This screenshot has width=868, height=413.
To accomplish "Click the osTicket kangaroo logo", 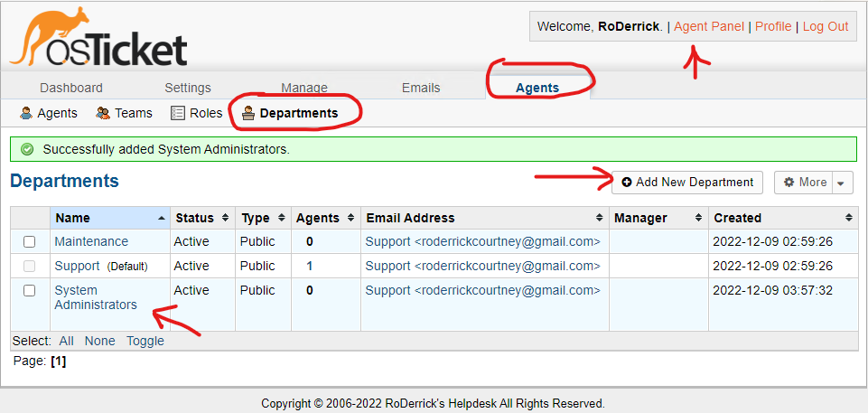I will pos(98,36).
